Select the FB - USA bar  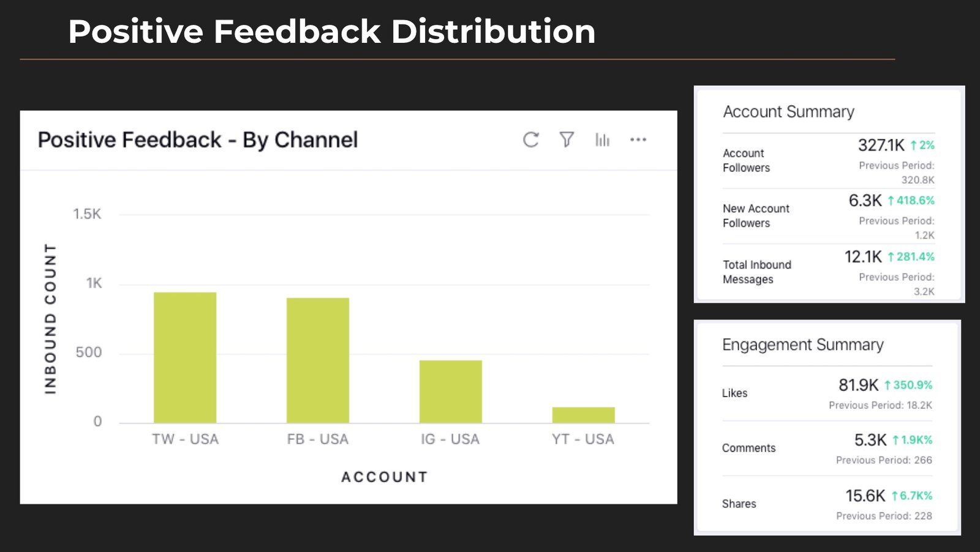(x=318, y=360)
